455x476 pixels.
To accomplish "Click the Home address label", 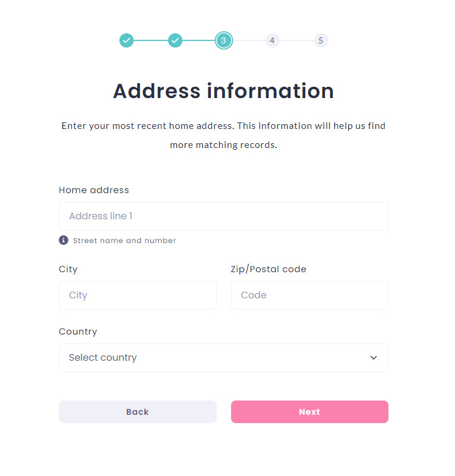I will [94, 190].
